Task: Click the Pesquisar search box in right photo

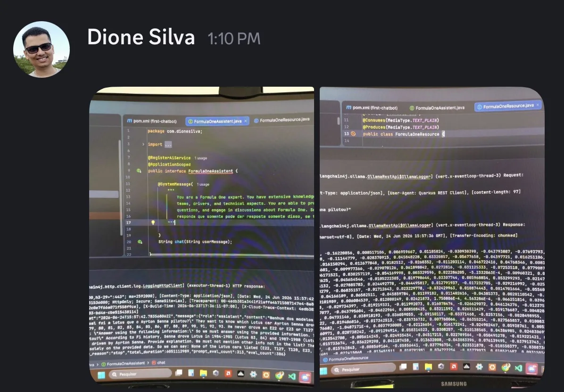Action: click(x=364, y=369)
